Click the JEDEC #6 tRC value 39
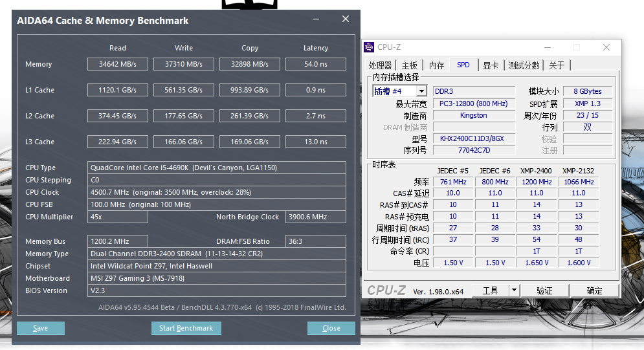Image resolution: width=644 pixels, height=350 pixels. pos(495,239)
